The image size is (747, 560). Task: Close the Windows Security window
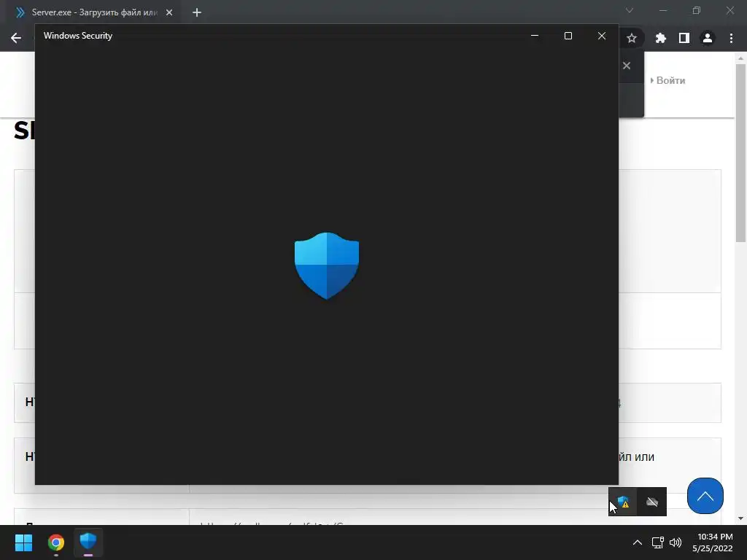(x=602, y=36)
